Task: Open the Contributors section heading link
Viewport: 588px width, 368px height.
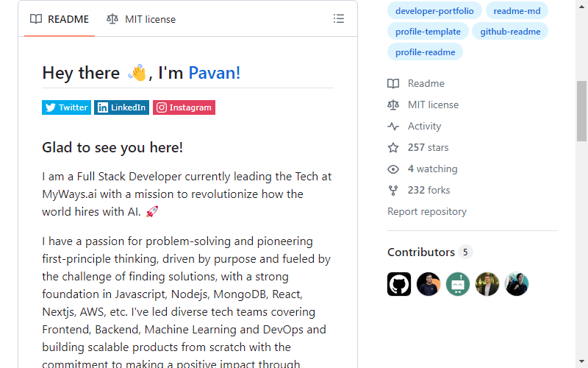Action: (x=420, y=252)
